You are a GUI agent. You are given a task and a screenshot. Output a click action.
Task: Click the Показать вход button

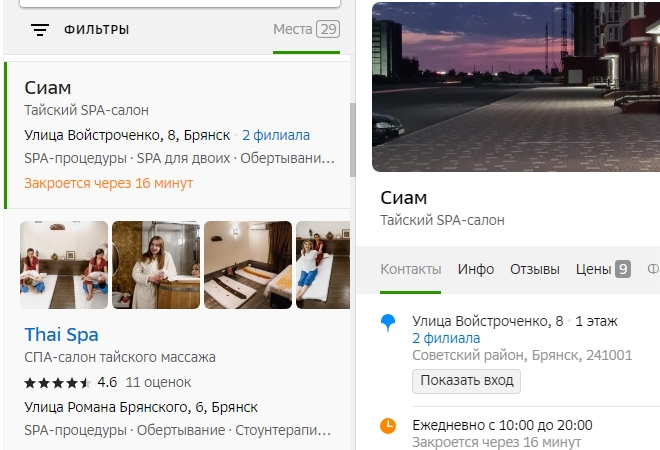coord(466,381)
